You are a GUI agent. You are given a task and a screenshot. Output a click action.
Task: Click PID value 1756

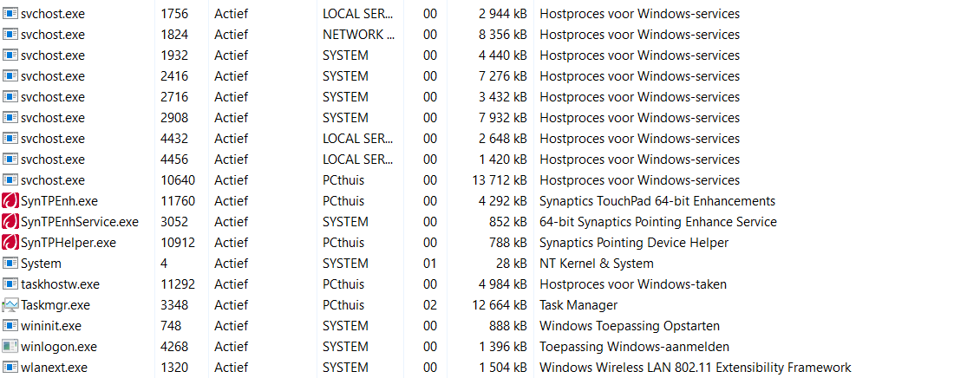click(174, 13)
